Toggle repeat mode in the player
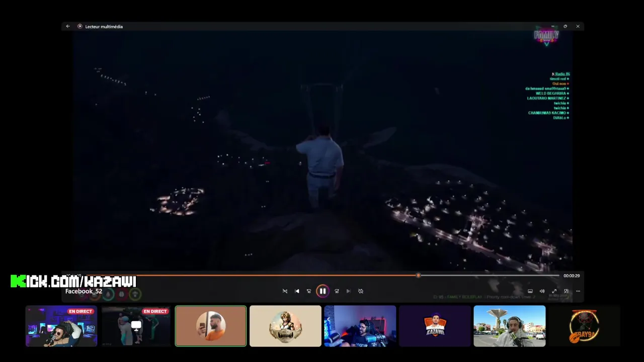 click(361, 291)
